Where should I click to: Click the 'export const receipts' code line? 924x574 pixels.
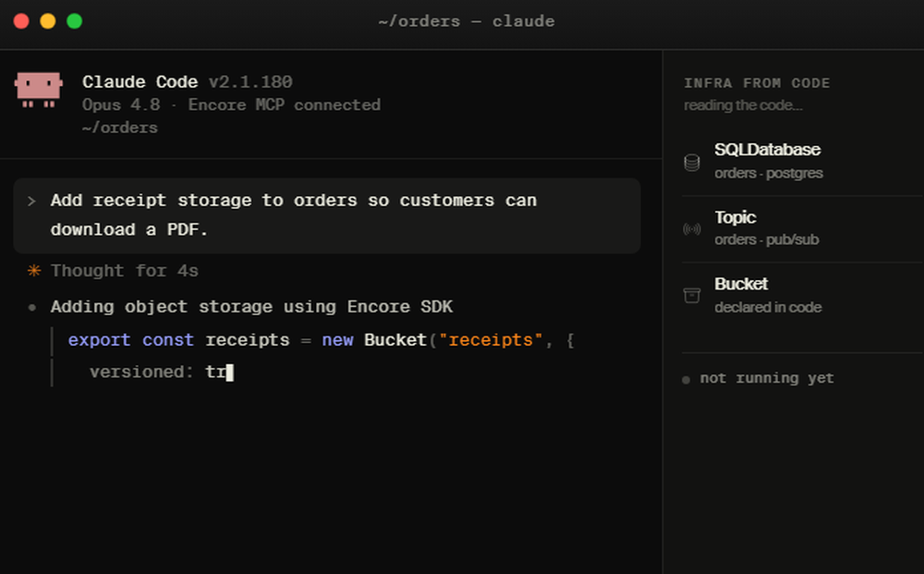pyautogui.click(x=322, y=340)
